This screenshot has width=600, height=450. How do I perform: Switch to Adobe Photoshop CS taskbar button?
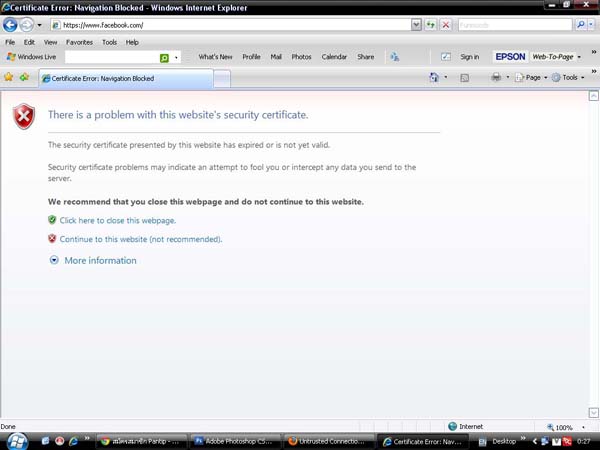(x=235, y=441)
